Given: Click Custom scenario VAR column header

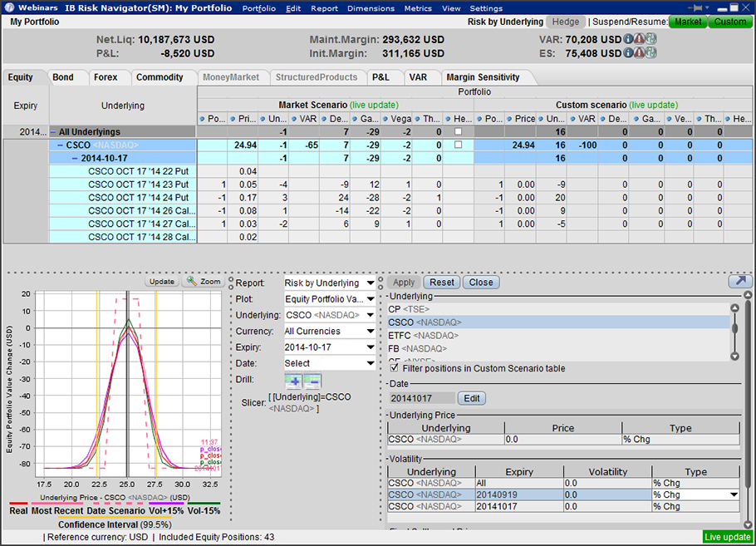Looking at the screenshot, I should (x=582, y=119).
